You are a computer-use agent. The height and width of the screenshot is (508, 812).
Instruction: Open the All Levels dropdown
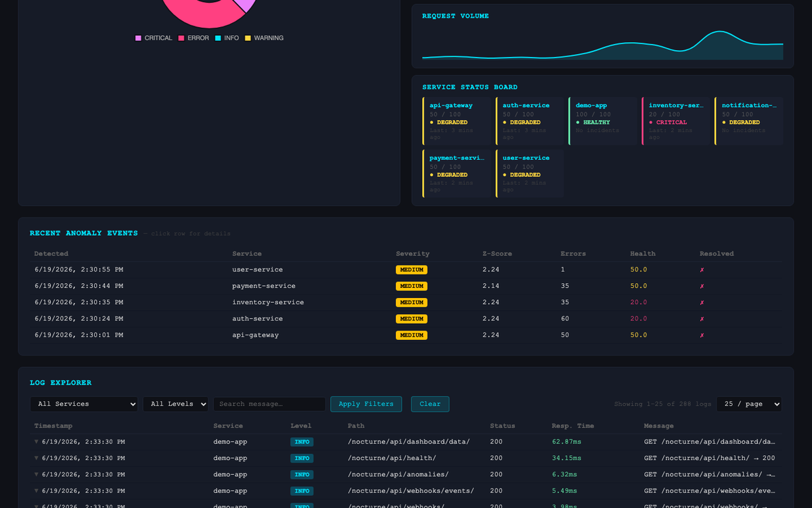point(176,404)
